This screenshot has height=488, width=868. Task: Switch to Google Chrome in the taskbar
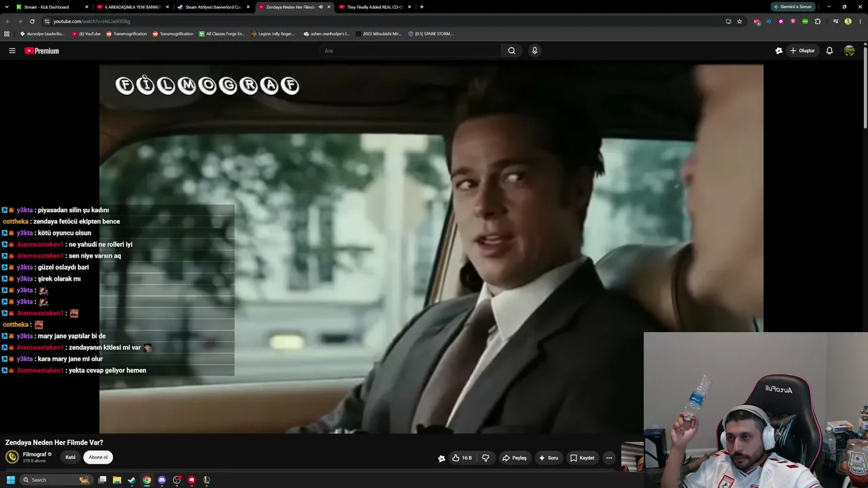[x=146, y=480]
